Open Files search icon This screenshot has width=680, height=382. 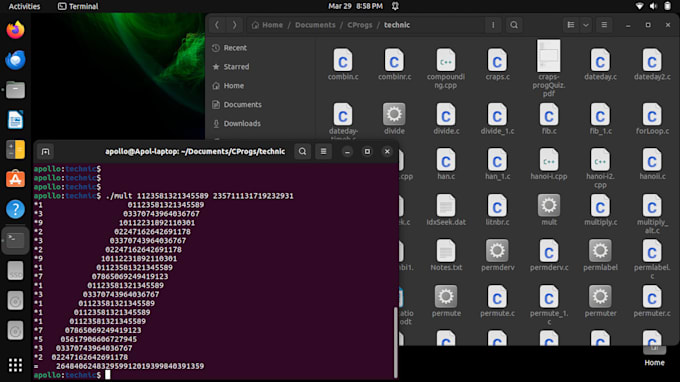click(514, 25)
